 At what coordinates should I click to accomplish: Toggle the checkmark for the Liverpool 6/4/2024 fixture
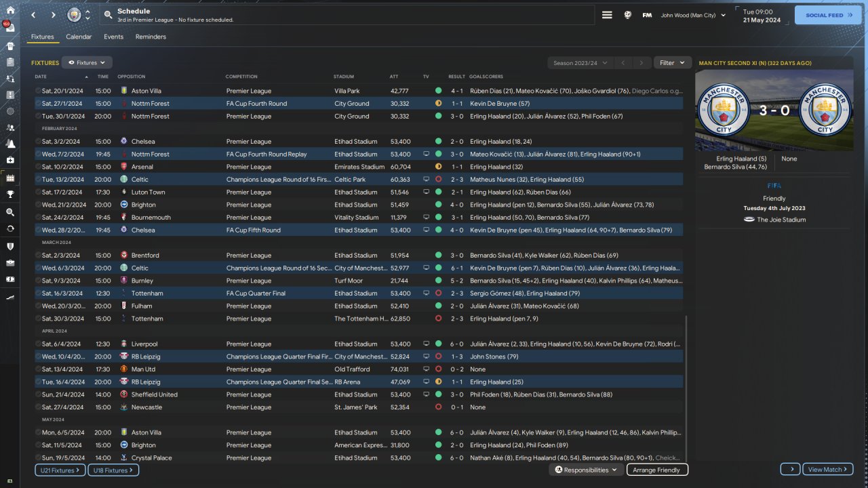pyautogui.click(x=38, y=344)
